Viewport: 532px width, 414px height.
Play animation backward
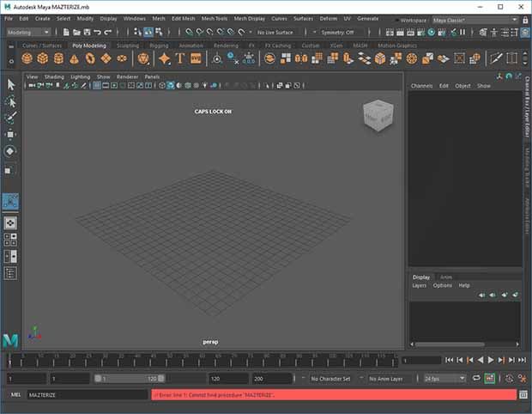(481, 360)
